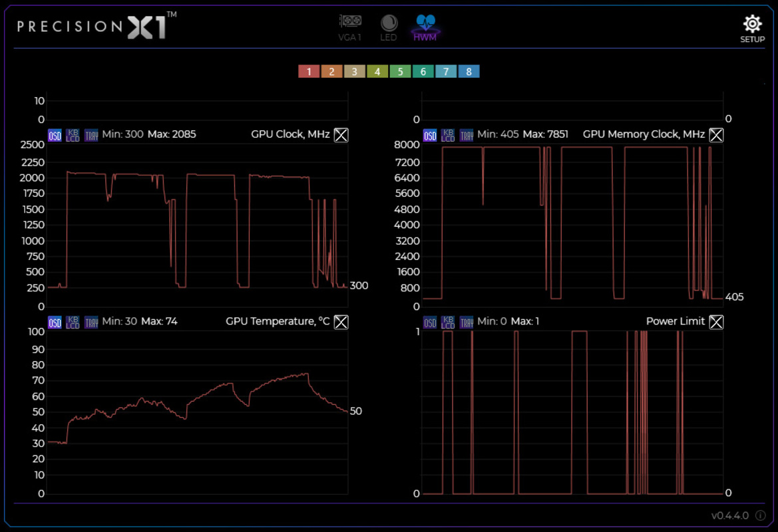Select profile slot 3

pyautogui.click(x=354, y=71)
